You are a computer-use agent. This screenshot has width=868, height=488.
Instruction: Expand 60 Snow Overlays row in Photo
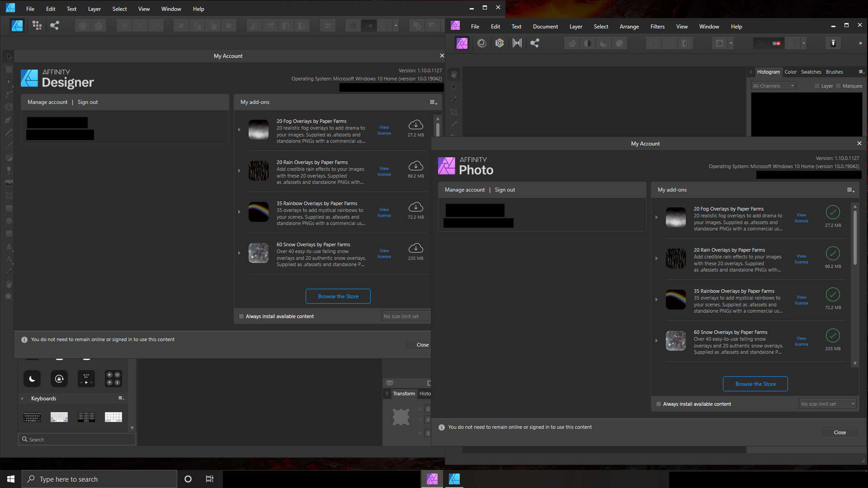click(x=656, y=341)
